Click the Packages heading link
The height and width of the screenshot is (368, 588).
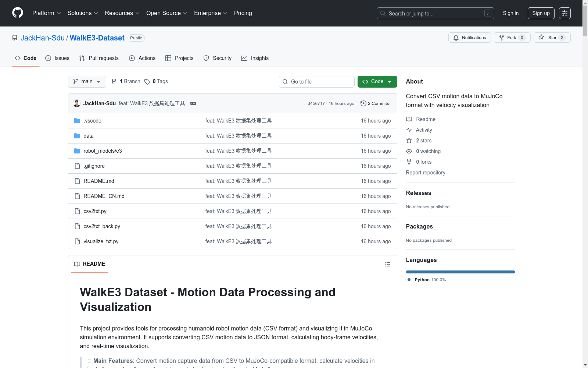click(x=419, y=226)
